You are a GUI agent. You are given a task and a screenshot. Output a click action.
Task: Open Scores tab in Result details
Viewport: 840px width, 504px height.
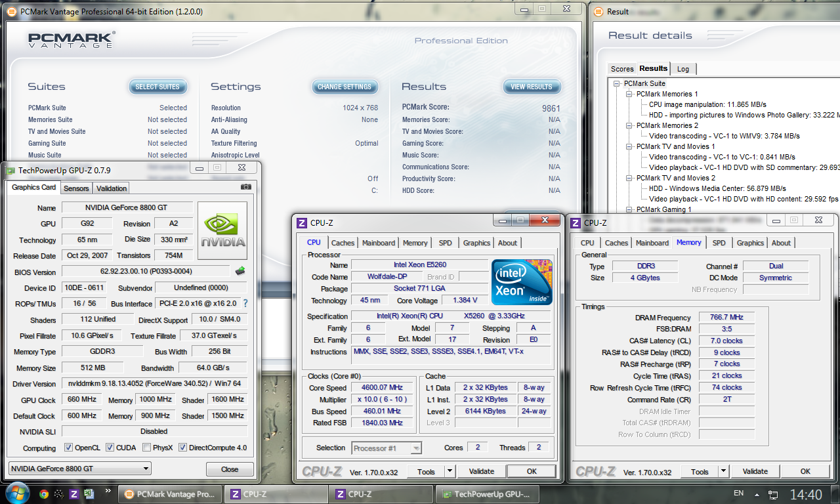[x=622, y=69]
